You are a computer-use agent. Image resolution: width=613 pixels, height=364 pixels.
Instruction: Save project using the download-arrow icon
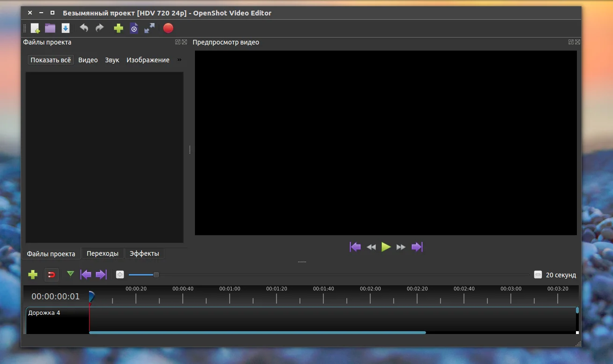tap(66, 28)
